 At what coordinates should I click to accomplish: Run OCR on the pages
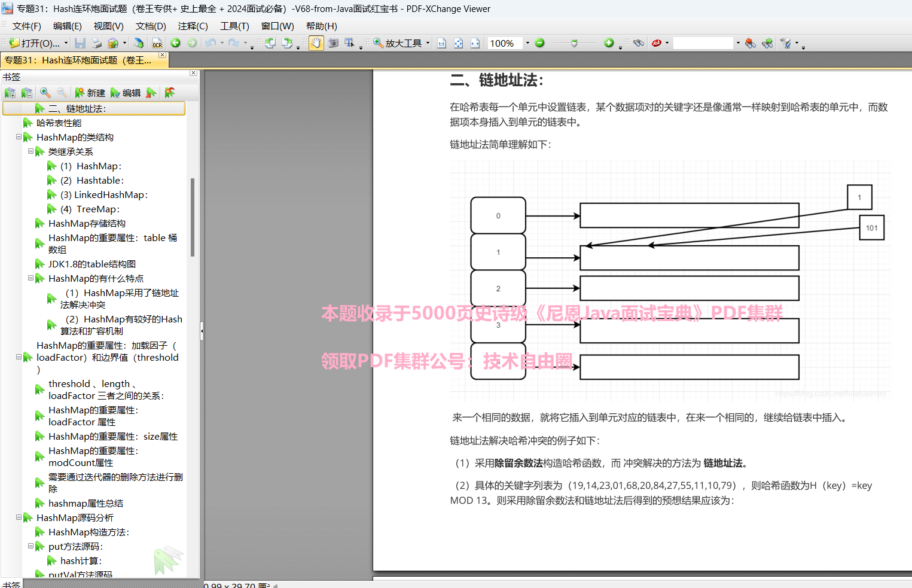(x=157, y=43)
